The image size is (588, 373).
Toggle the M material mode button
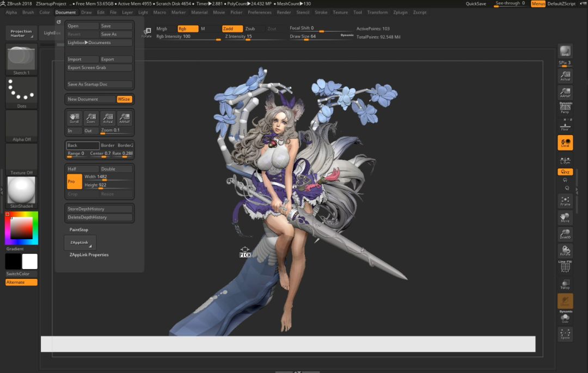click(x=203, y=28)
